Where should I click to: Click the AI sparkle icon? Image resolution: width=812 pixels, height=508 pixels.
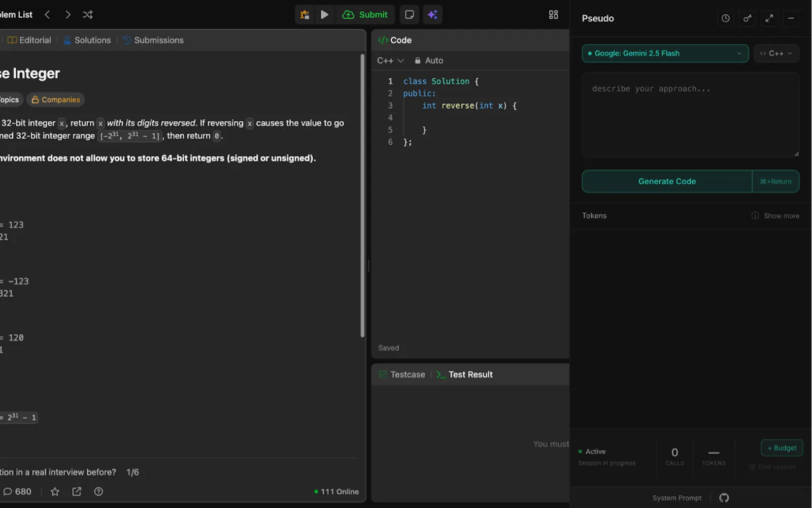tap(432, 15)
